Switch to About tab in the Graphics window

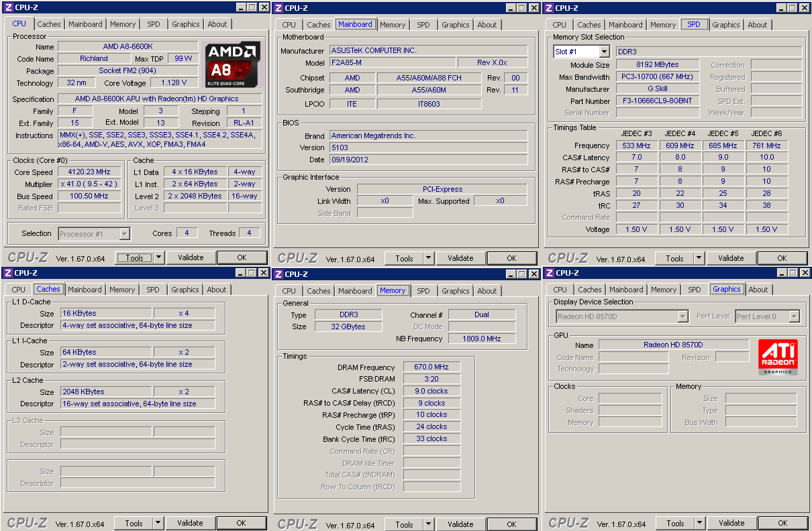[758, 290]
